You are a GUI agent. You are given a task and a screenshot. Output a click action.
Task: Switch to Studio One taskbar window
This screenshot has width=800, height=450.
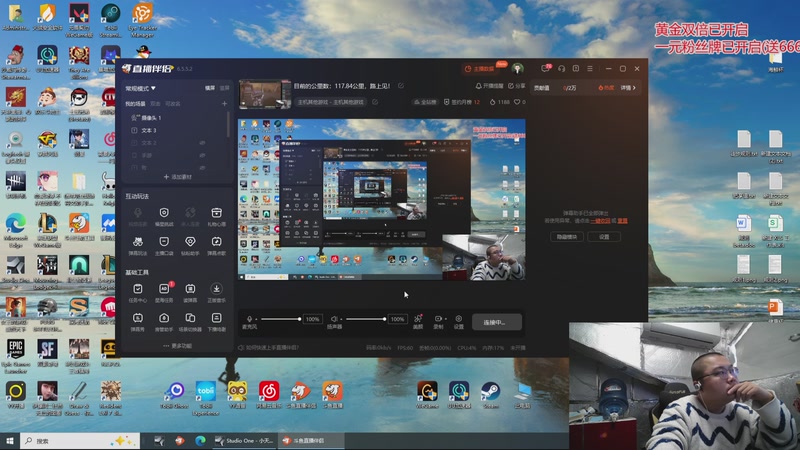[244, 440]
